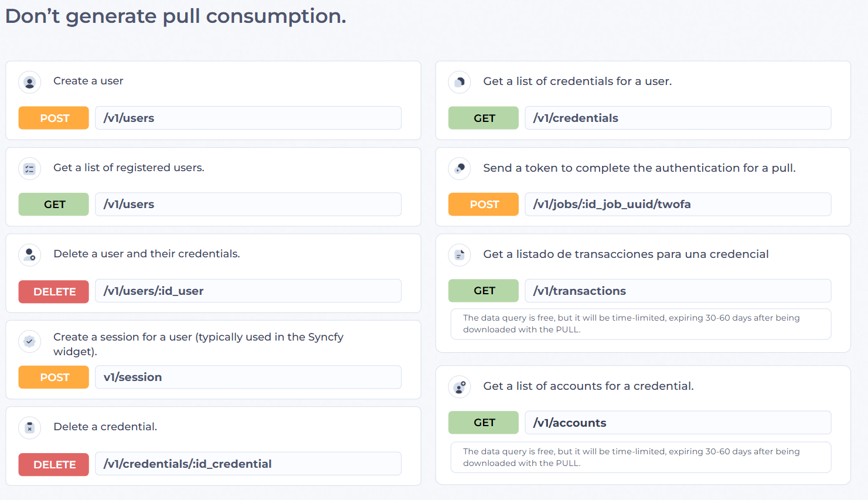Click the Send a token icon
The width and height of the screenshot is (868, 500).
click(459, 169)
